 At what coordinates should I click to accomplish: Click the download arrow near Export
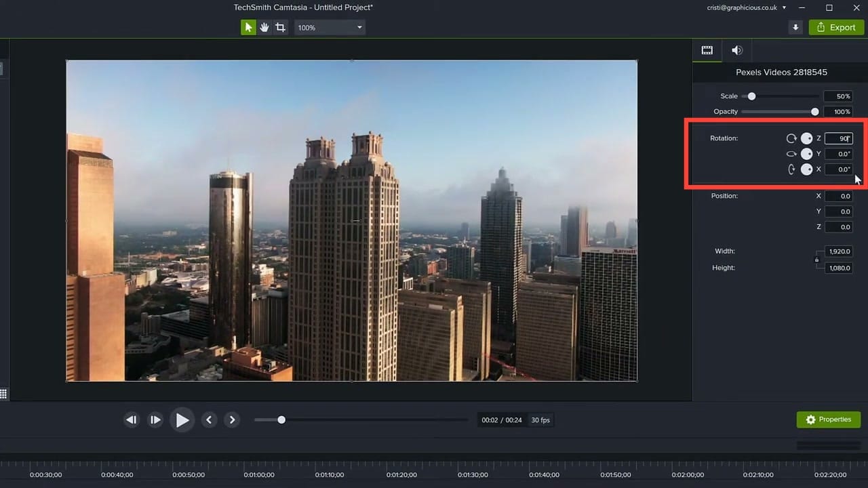795,27
